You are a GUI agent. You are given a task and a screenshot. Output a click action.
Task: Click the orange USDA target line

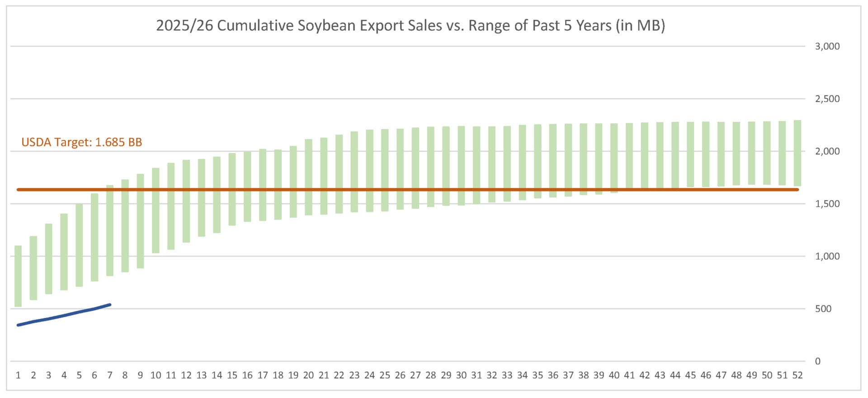pos(407,190)
